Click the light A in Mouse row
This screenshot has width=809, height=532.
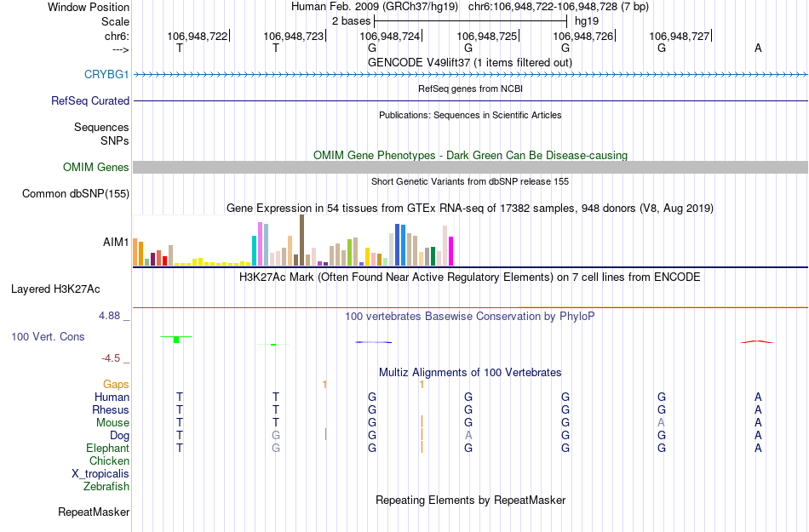coord(662,423)
